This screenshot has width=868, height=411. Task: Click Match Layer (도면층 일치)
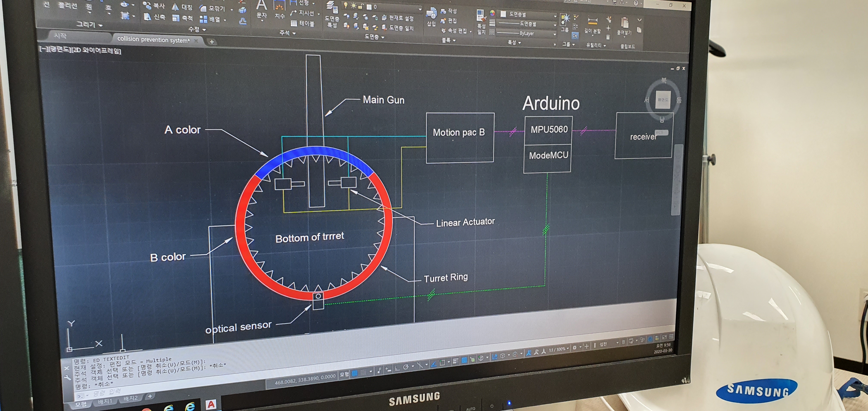tap(398, 28)
